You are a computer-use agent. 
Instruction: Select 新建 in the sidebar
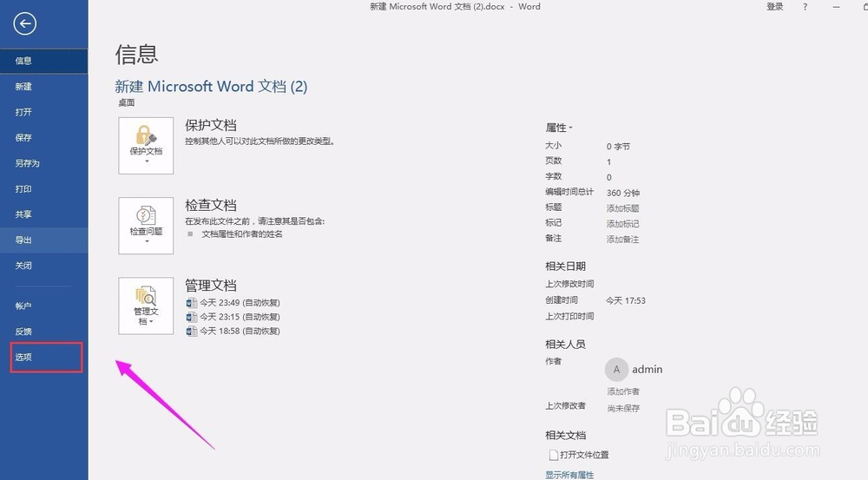(43, 87)
